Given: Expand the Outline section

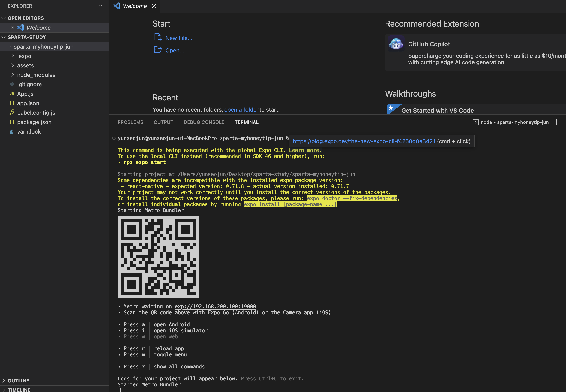Looking at the screenshot, I should pos(3,380).
